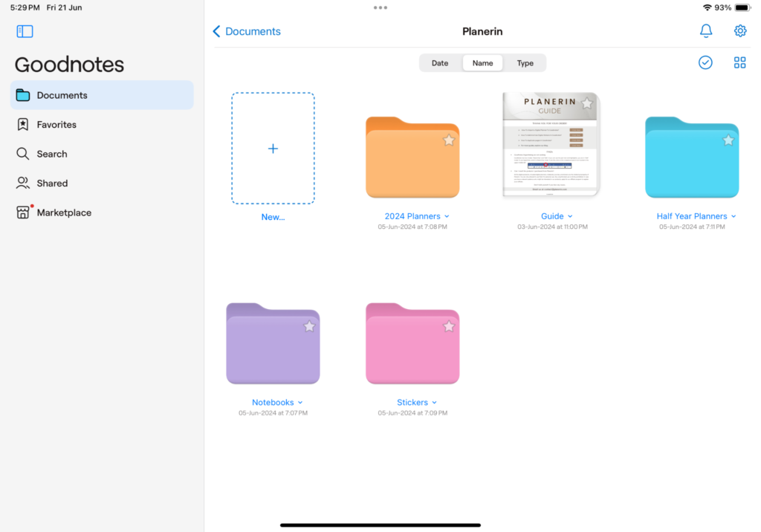Image resolution: width=761 pixels, height=532 pixels.
Task: Click the Goodnotes app title
Action: [x=69, y=65]
